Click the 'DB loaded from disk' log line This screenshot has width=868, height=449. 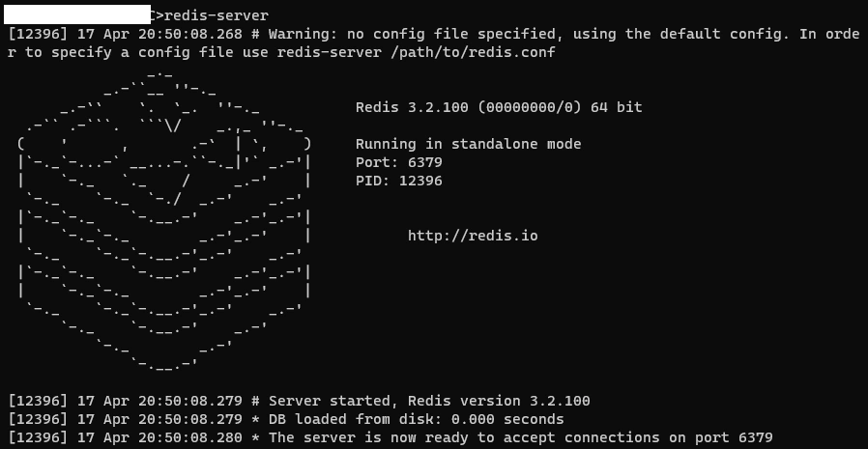click(x=286, y=419)
